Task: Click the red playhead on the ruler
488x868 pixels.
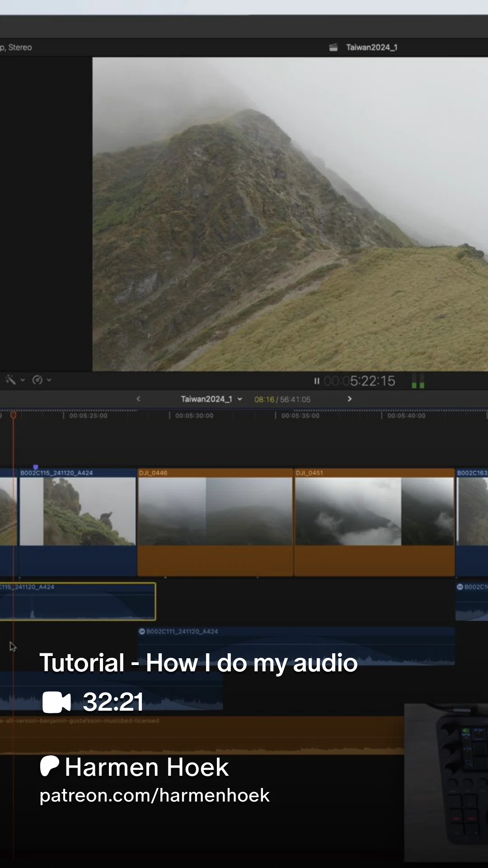Action: pyautogui.click(x=14, y=415)
